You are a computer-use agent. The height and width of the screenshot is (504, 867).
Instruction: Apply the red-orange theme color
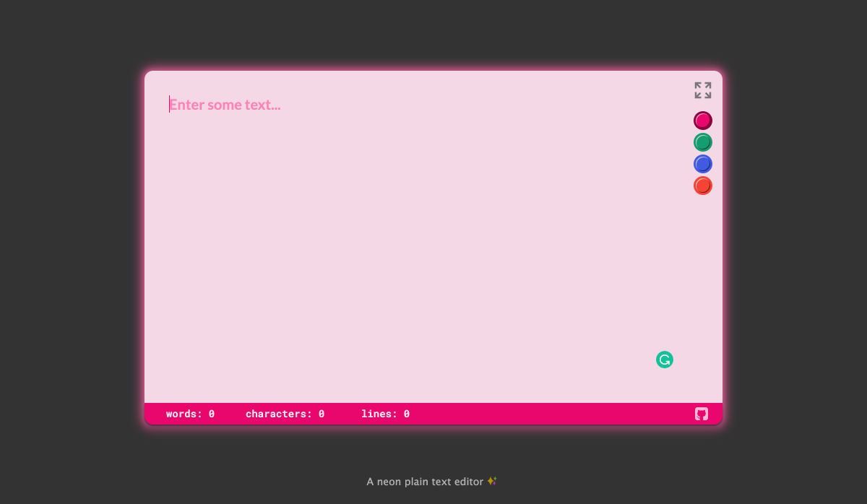coord(702,186)
